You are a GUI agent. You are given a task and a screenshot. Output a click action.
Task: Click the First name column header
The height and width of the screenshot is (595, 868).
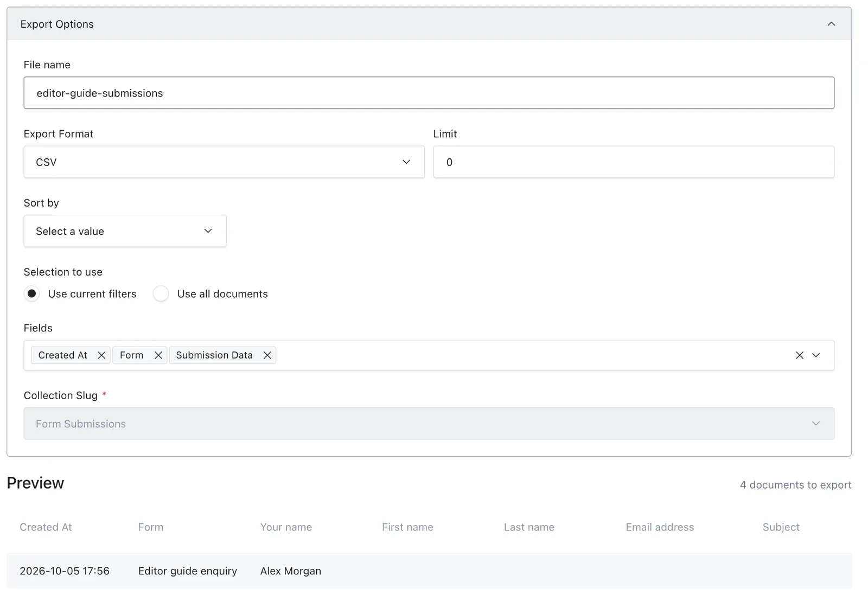[407, 527]
